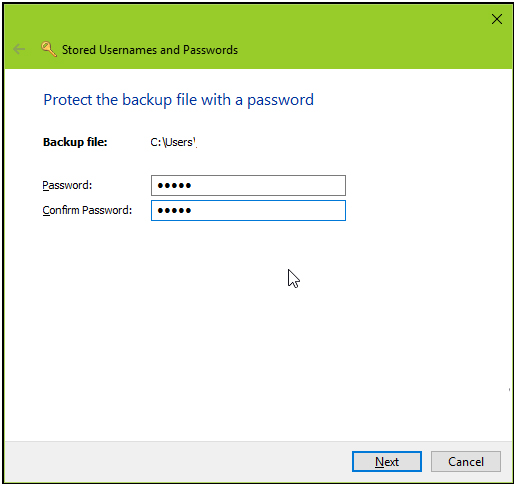
Task: Place cursor after dots in Password field
Action: [193, 185]
